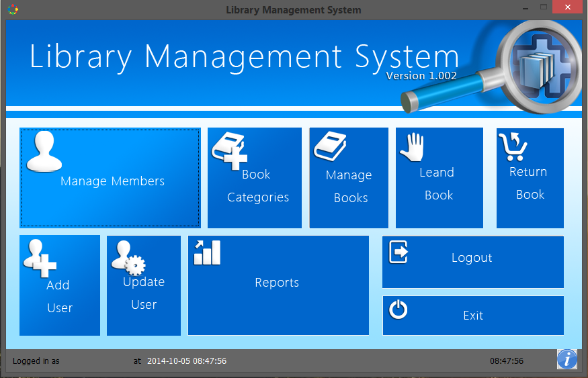Click the power icon on Exit button

coord(398,310)
